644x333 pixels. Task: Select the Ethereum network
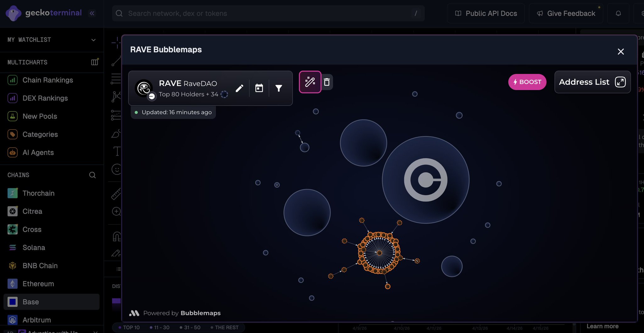(52, 284)
